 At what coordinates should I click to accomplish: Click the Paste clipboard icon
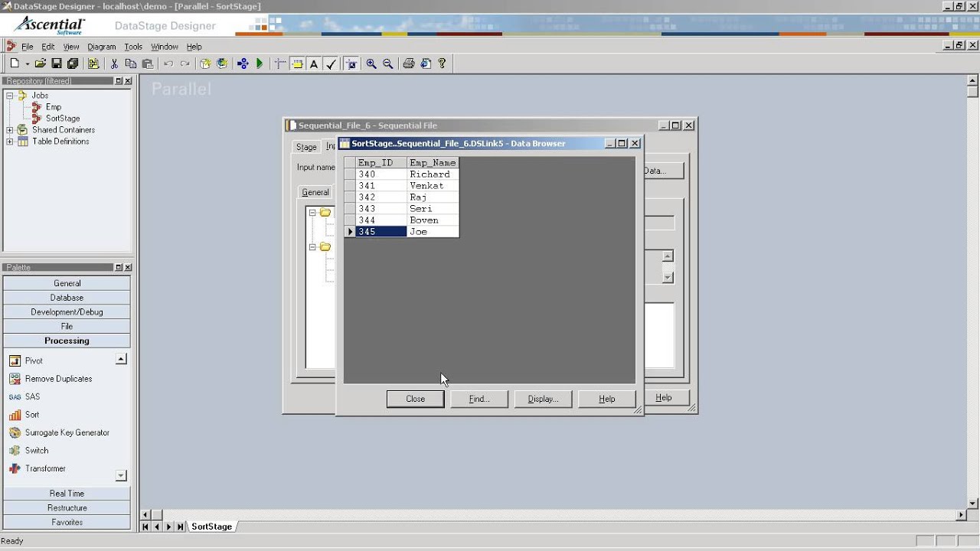click(x=148, y=64)
